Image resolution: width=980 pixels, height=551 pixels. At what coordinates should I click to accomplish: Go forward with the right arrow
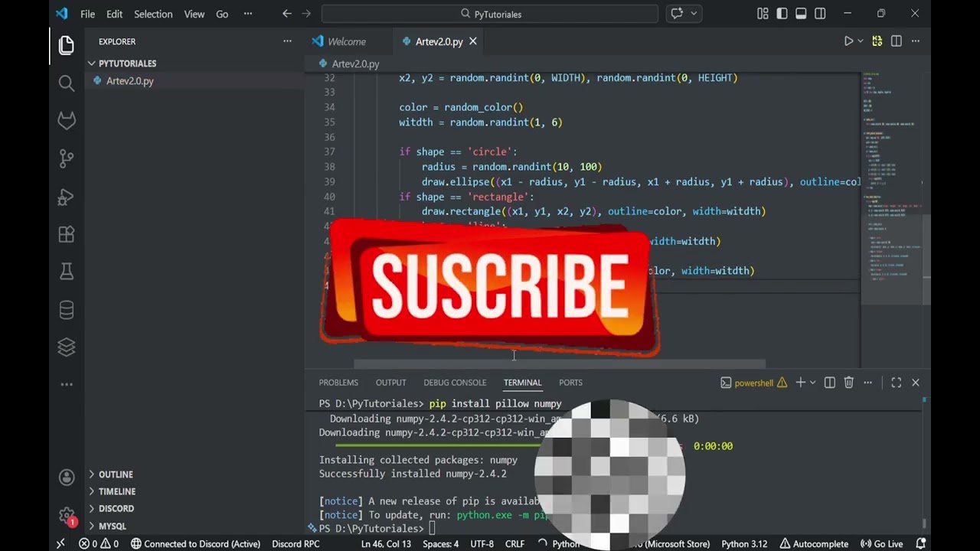pyautogui.click(x=305, y=14)
